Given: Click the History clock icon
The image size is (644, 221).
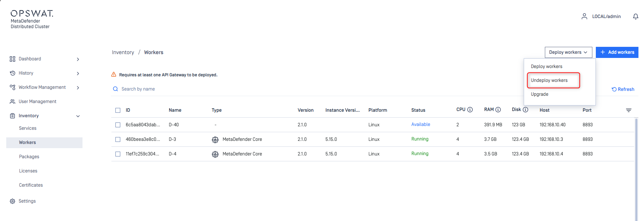Looking at the screenshot, I should tap(12, 73).
